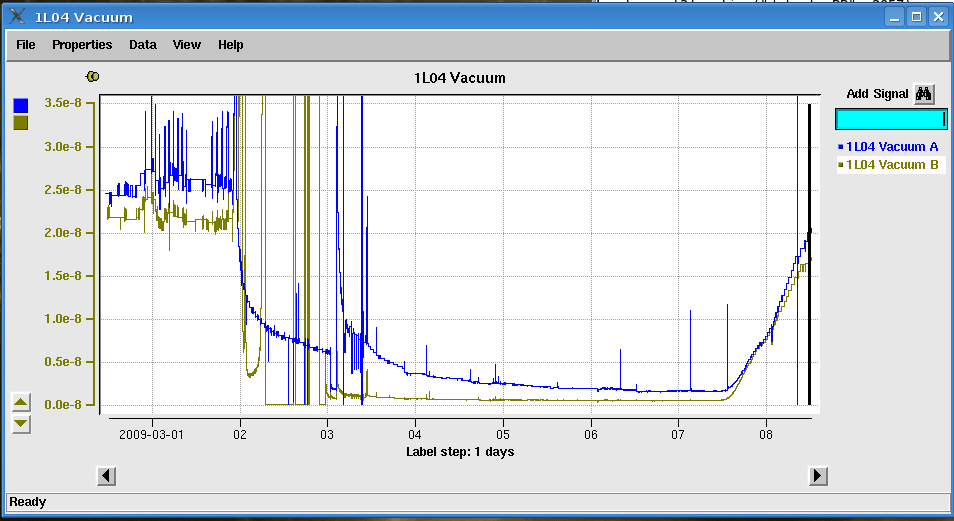Click the 08 date axis label

tap(766, 435)
